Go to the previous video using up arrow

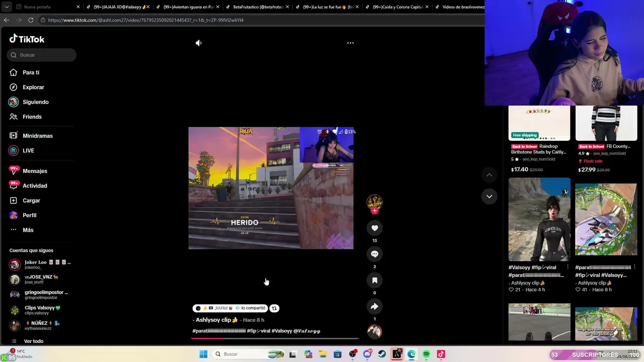pyautogui.click(x=489, y=175)
